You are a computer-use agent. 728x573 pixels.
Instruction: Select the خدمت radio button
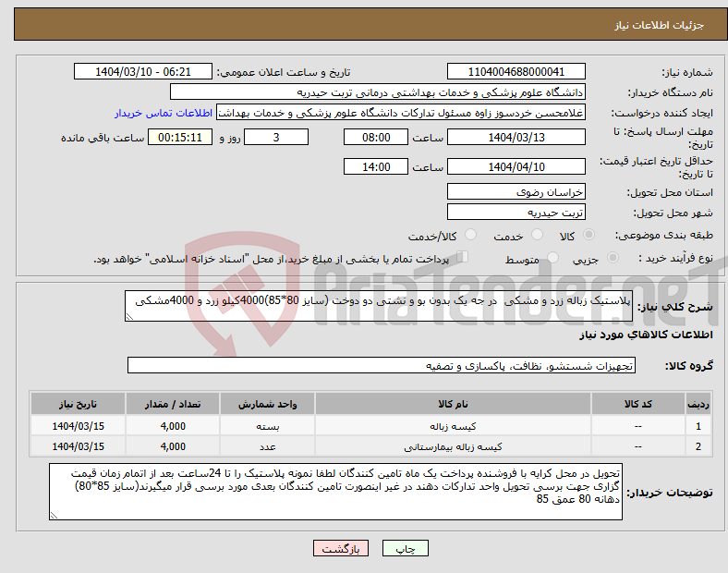click(x=537, y=235)
